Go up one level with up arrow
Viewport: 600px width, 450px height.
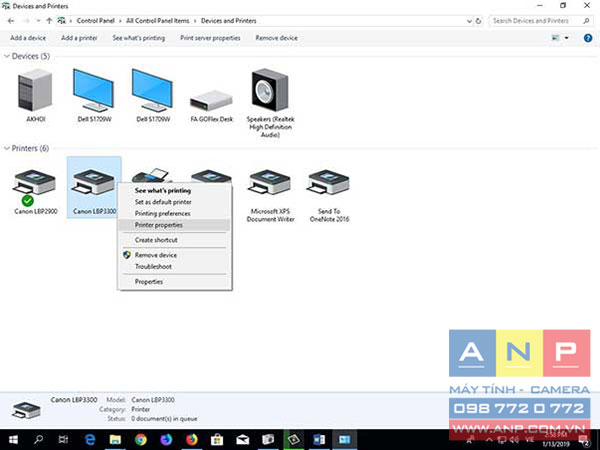pyautogui.click(x=49, y=21)
